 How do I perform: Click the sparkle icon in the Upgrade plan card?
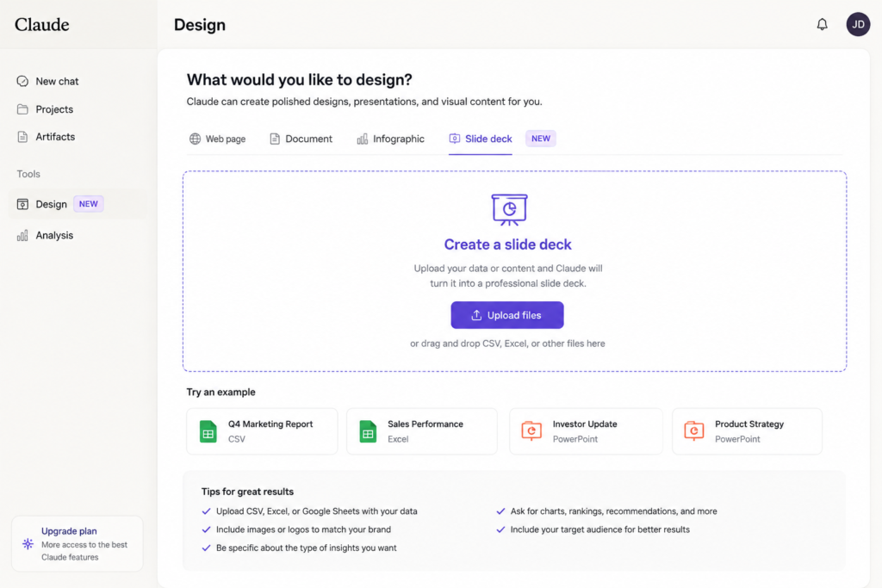pos(28,543)
